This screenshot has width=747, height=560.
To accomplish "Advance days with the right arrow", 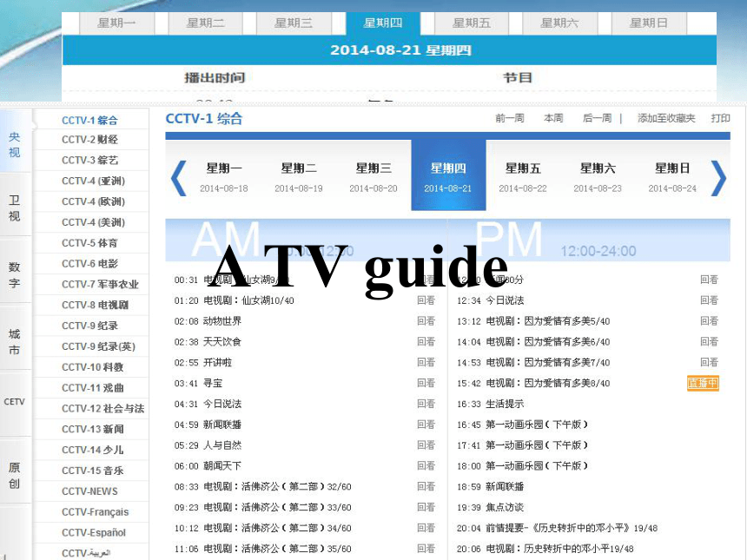I will 718,178.
